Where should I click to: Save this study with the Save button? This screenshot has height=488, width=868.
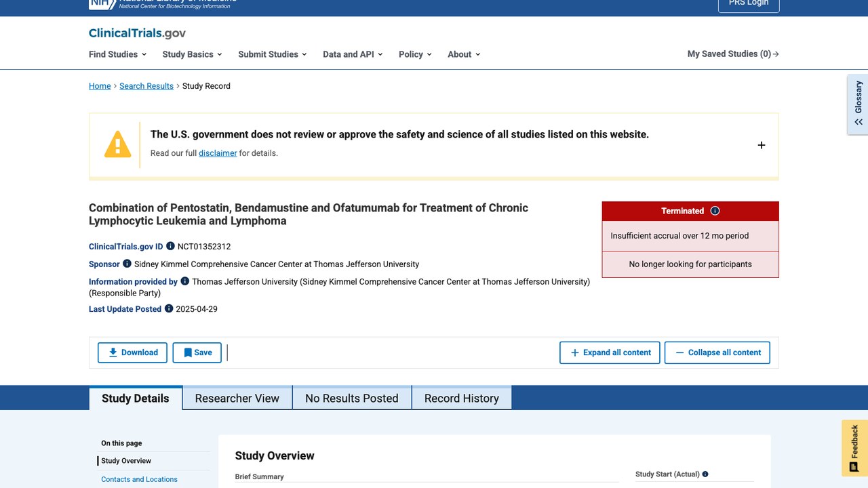point(197,352)
